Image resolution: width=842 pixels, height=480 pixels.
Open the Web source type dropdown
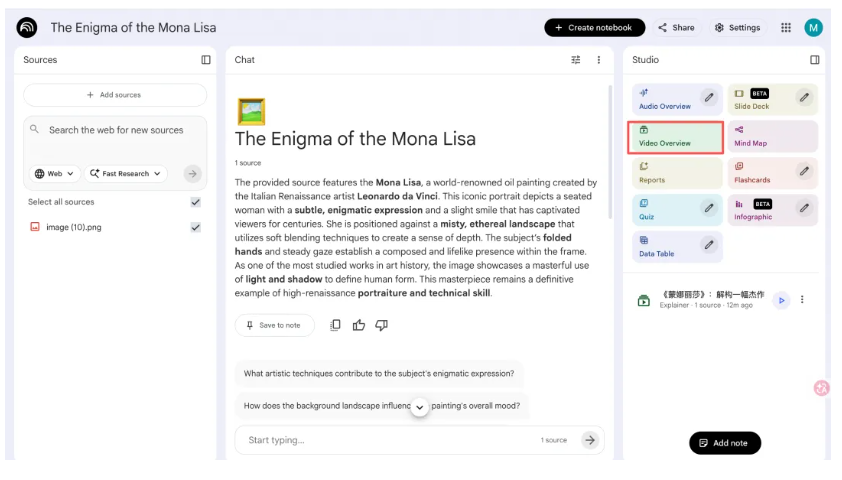coord(54,174)
